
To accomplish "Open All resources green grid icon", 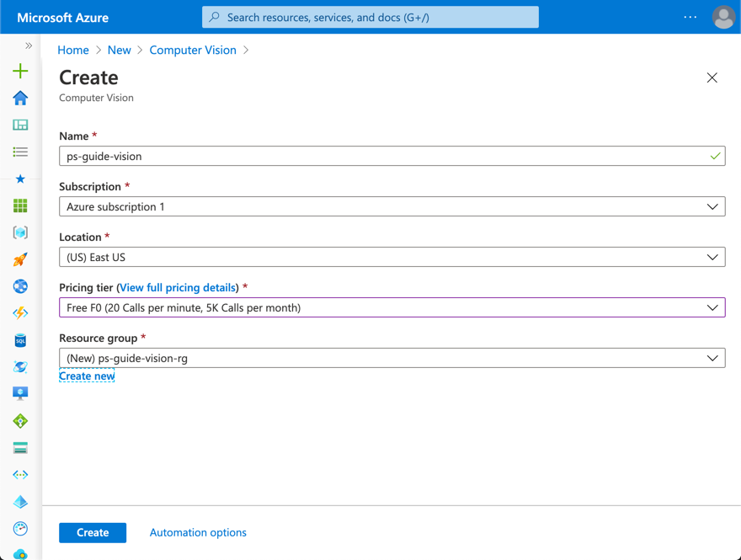I will (20, 205).
